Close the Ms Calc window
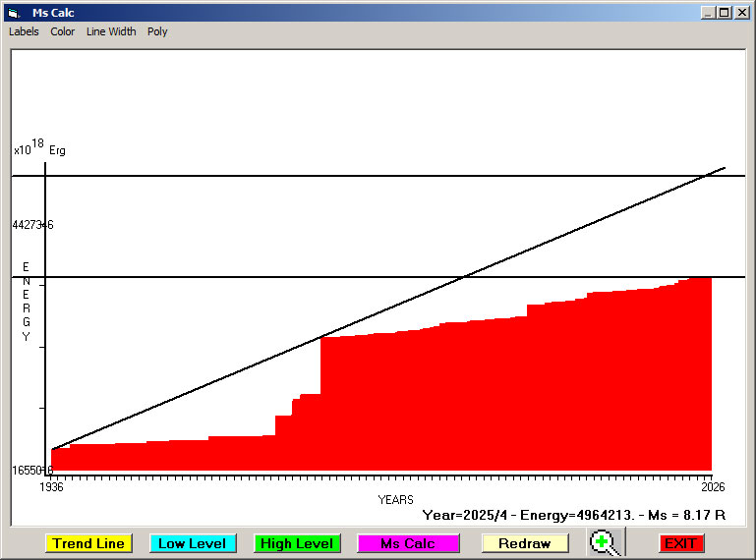This screenshot has width=756, height=560. tap(742, 13)
